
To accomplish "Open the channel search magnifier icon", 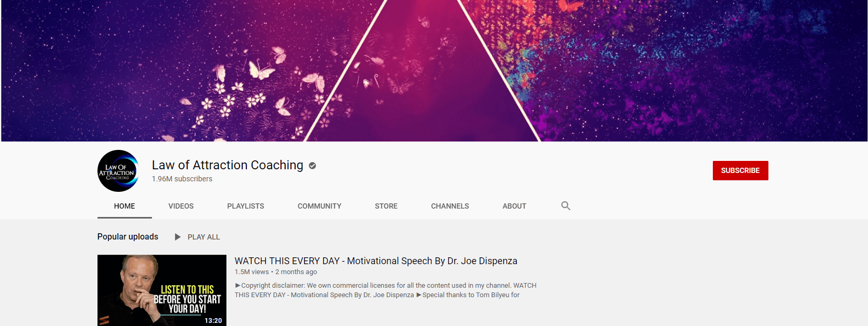I will coord(566,206).
